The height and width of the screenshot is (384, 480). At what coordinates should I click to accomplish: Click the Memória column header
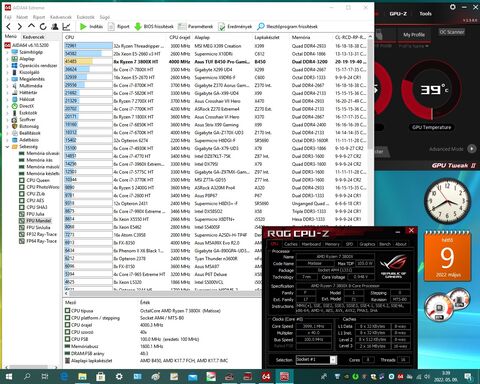coord(311,37)
